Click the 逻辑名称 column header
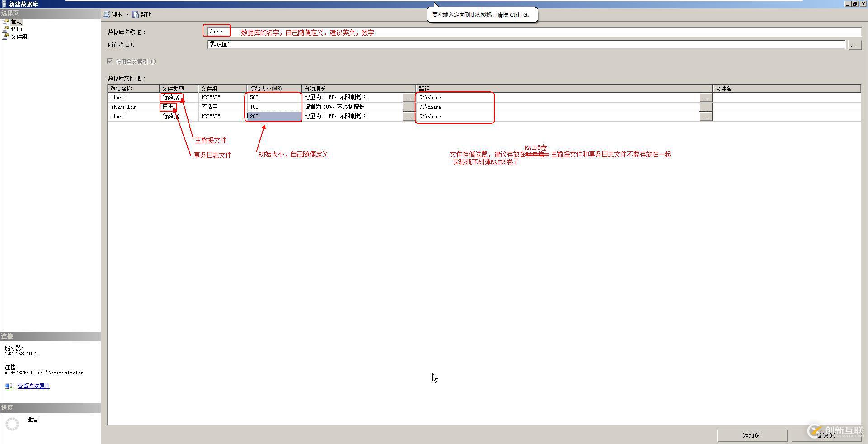The width and height of the screenshot is (868, 444). point(133,89)
